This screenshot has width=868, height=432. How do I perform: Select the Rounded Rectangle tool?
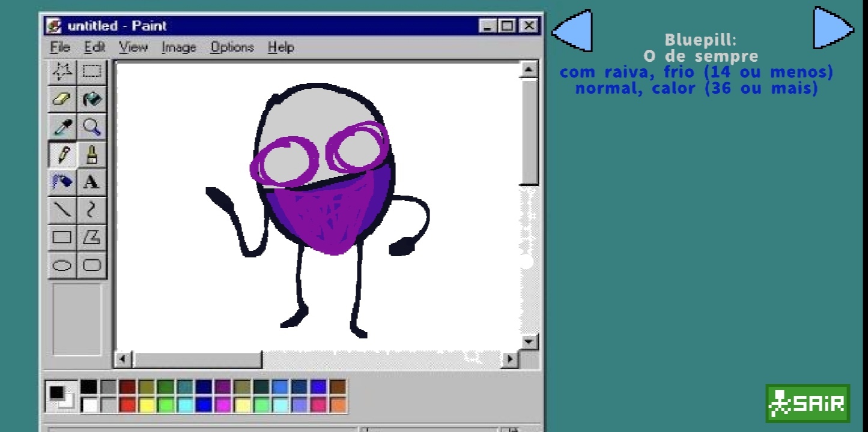pyautogui.click(x=92, y=265)
